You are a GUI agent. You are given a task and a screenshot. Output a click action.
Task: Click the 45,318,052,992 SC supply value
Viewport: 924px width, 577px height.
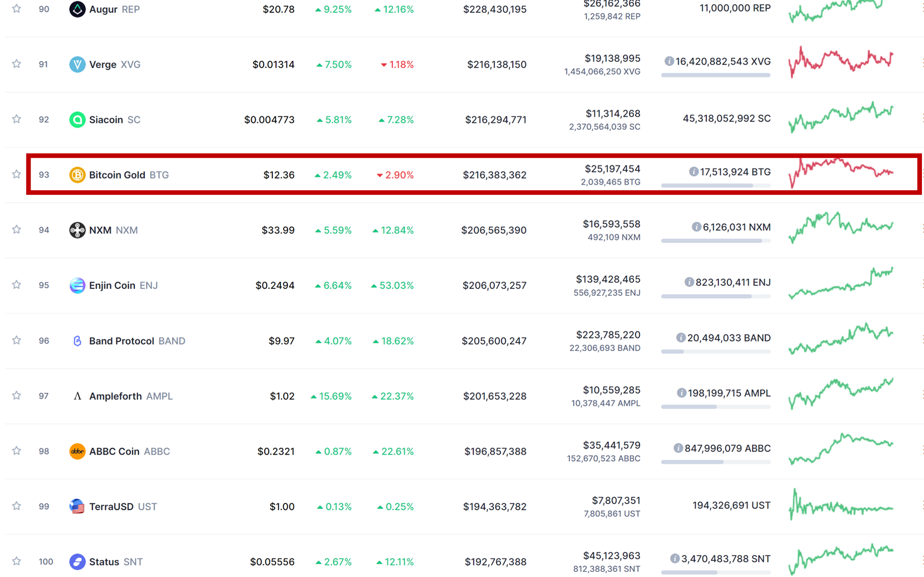727,118
